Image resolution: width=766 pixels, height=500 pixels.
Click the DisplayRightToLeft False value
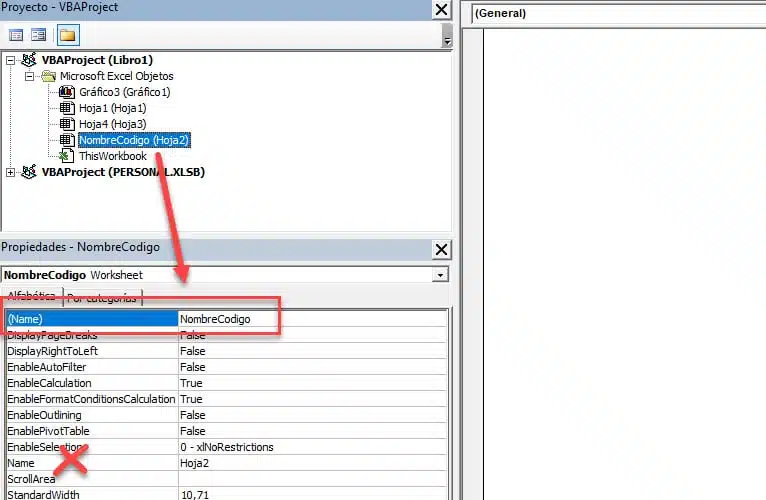313,351
